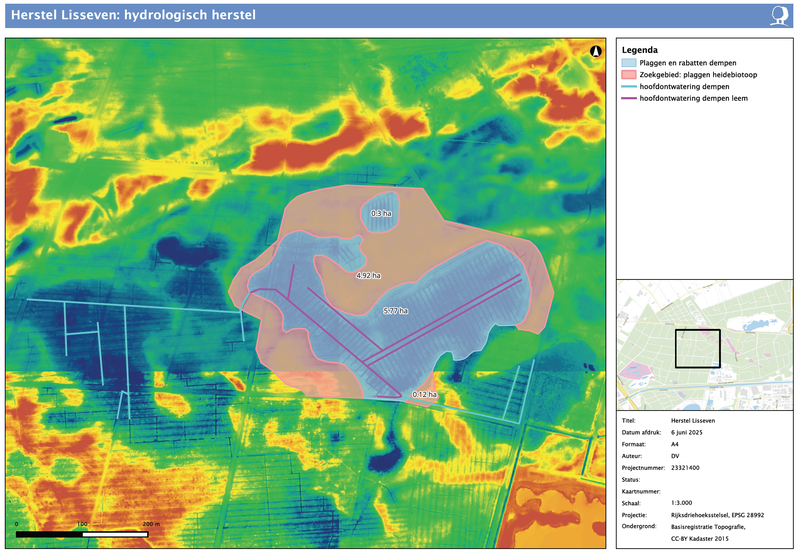Click the '5.77 ha' area label

pyautogui.click(x=396, y=311)
